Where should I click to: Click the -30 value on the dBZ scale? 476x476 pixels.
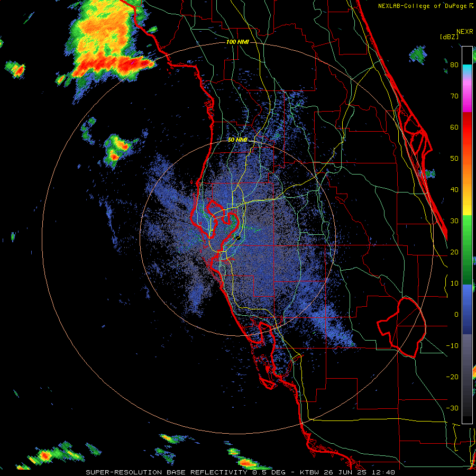coord(452,408)
